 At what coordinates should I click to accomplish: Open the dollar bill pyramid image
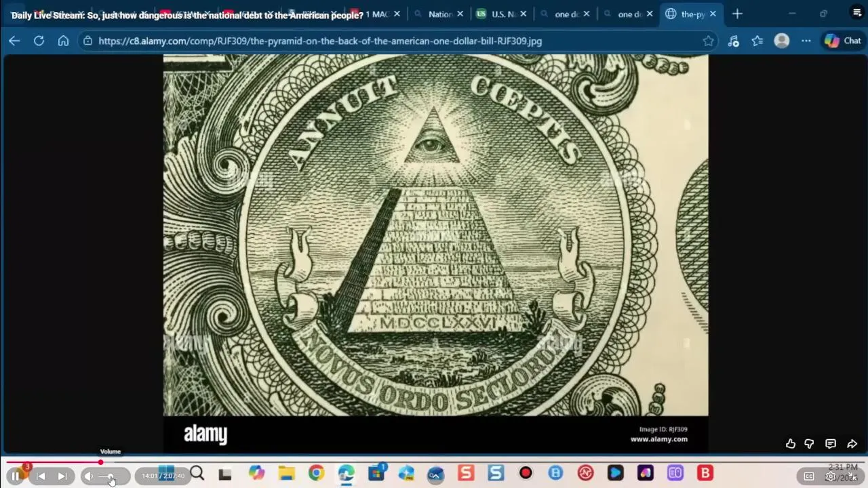click(435, 253)
